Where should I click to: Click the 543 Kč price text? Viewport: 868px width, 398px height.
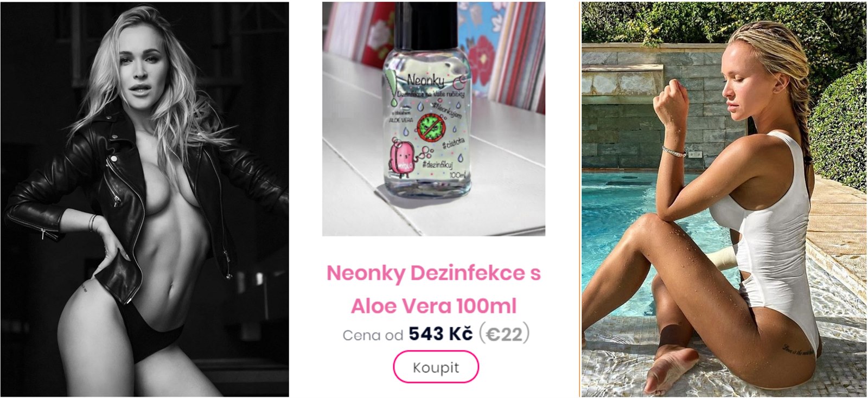point(441,334)
